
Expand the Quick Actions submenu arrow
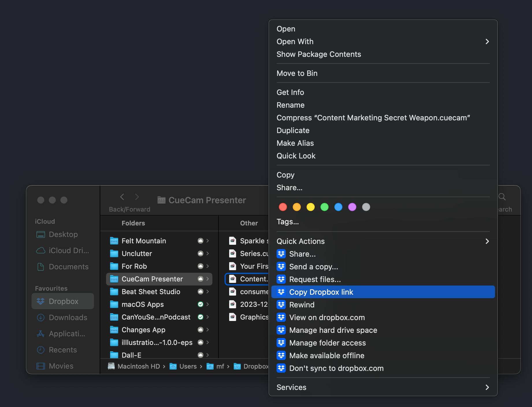point(487,241)
